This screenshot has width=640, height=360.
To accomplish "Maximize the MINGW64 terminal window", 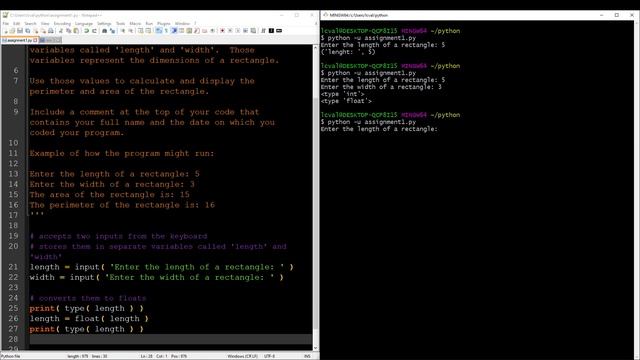I will tap(616, 15).
